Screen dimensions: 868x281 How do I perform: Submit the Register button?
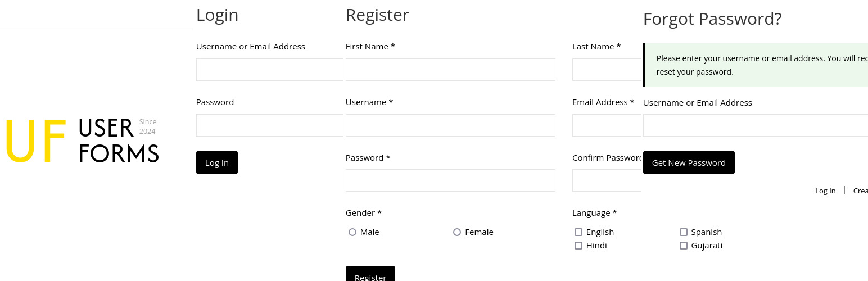pyautogui.click(x=370, y=274)
